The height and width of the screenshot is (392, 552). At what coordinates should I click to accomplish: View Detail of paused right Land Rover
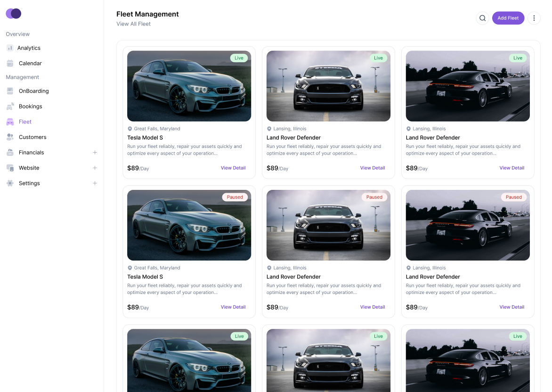click(x=512, y=307)
